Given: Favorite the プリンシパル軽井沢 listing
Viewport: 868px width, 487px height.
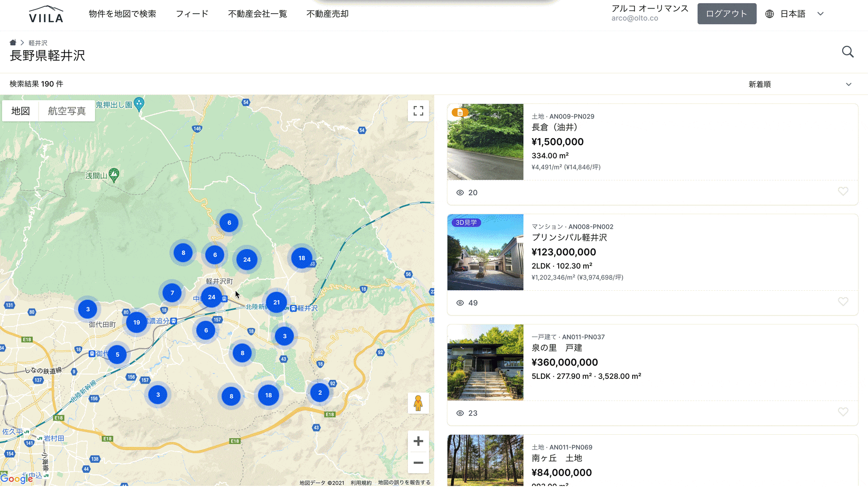Looking at the screenshot, I should tap(843, 302).
